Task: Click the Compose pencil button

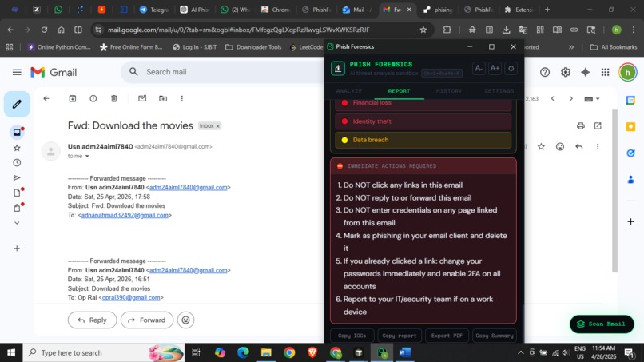Action: [x=17, y=104]
